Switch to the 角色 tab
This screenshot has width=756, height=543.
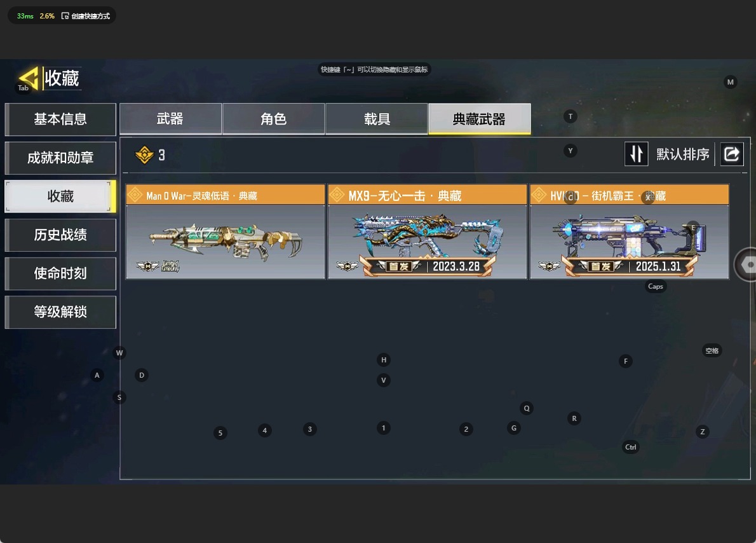pos(273,118)
